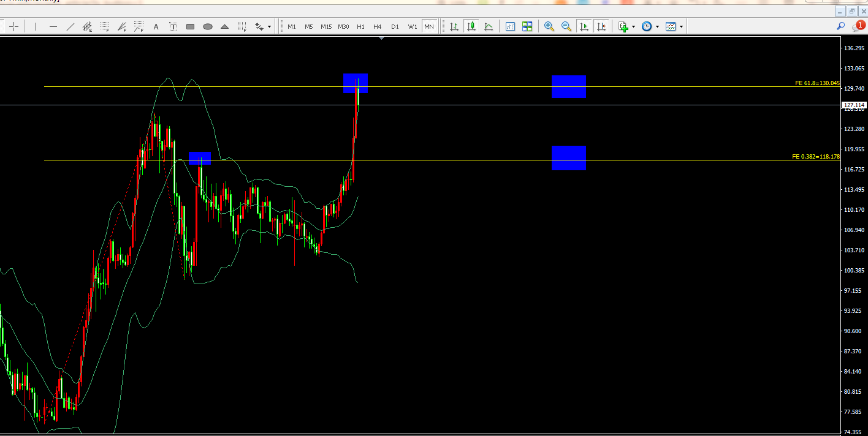Viewport: 868px width, 436px height.
Task: Open the search magnifier in top-right toolbar
Action: (x=841, y=26)
